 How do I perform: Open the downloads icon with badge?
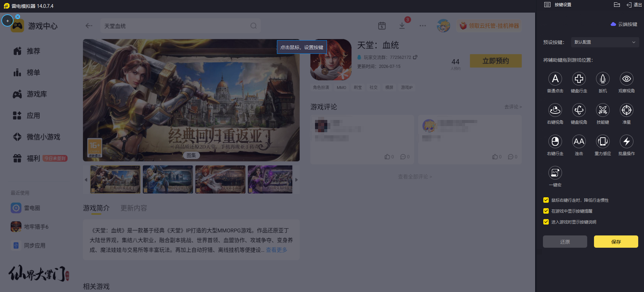coord(402,26)
